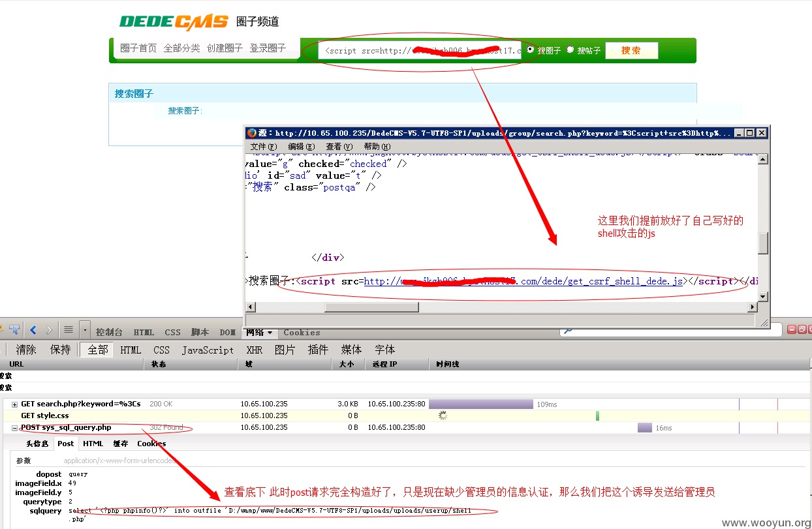812x529 pixels.
Task: Filter network requests by CSS
Action: click(x=161, y=350)
